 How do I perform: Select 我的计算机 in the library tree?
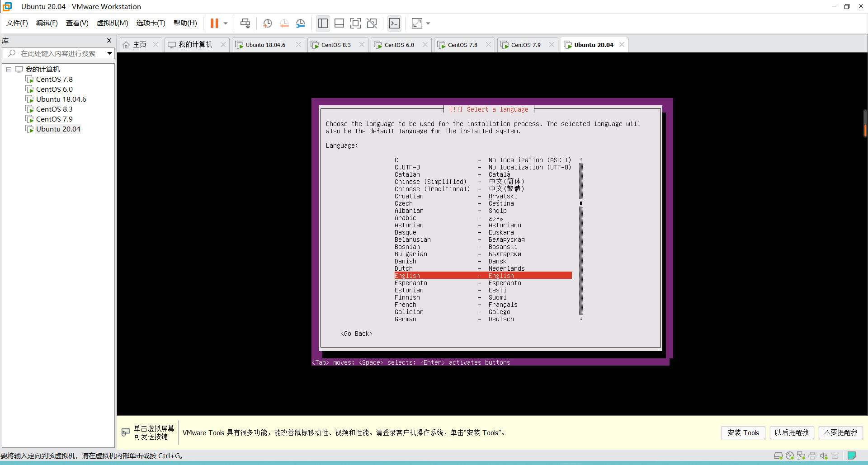click(42, 70)
